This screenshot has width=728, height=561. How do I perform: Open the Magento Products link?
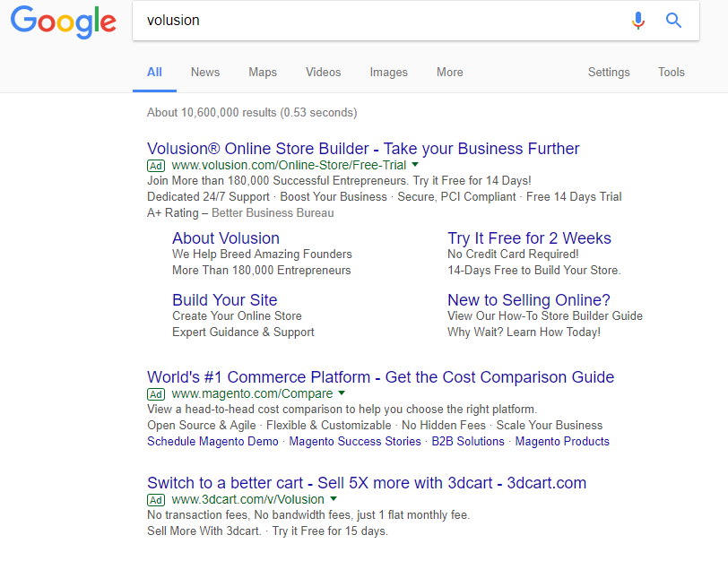click(562, 441)
